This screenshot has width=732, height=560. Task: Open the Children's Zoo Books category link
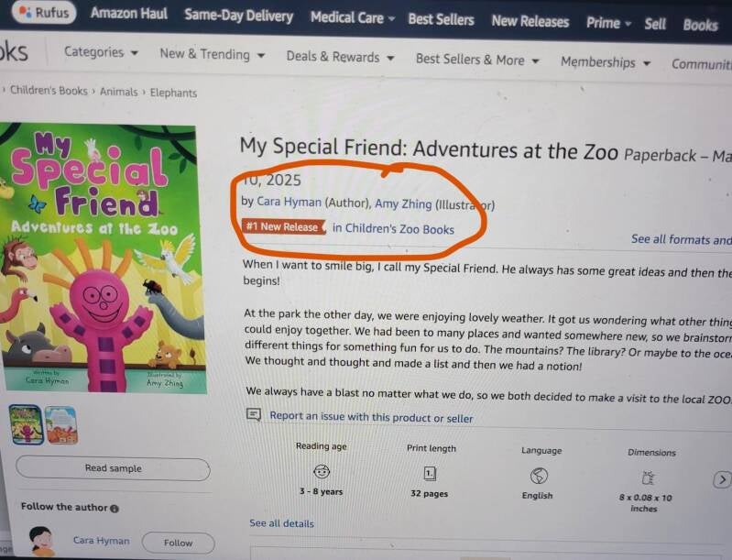[x=393, y=229]
